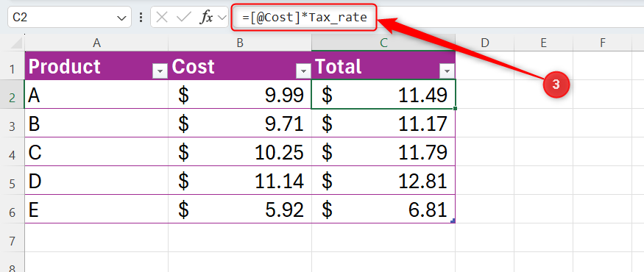644x272 pixels.
Task: Select cell containing product D
Action: [x=96, y=181]
